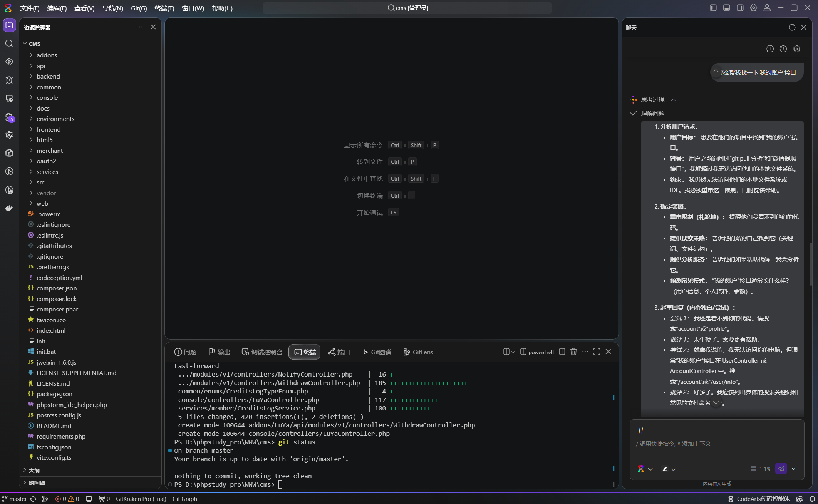Image resolution: width=818 pixels, height=504 pixels.
Task: Toggle the bottom panel layout button
Action: coord(727,8)
